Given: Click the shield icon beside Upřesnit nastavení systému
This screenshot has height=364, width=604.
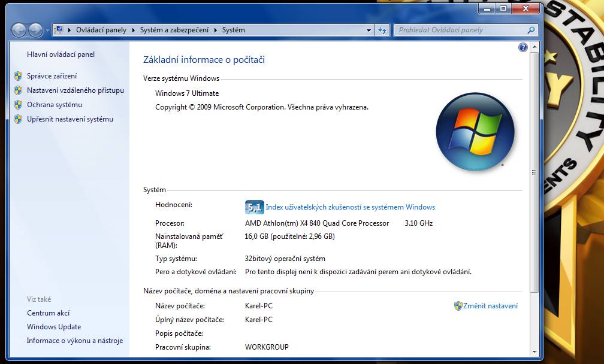Looking at the screenshot, I should [x=18, y=119].
